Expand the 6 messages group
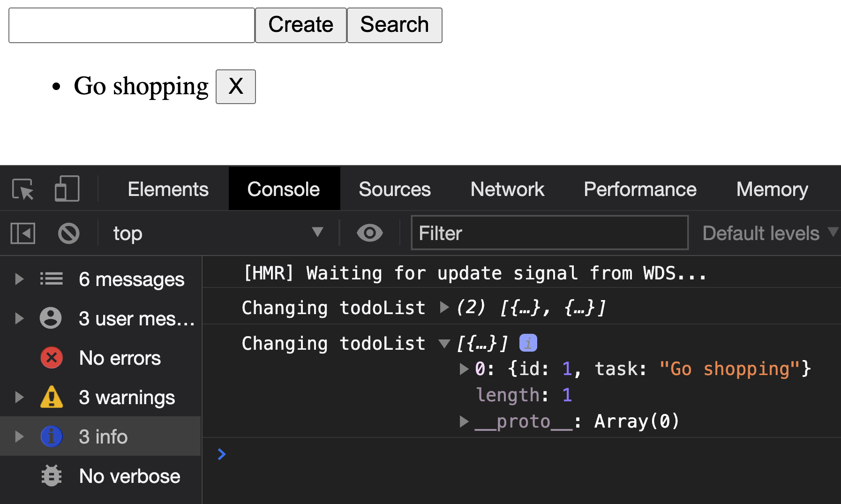 click(19, 279)
